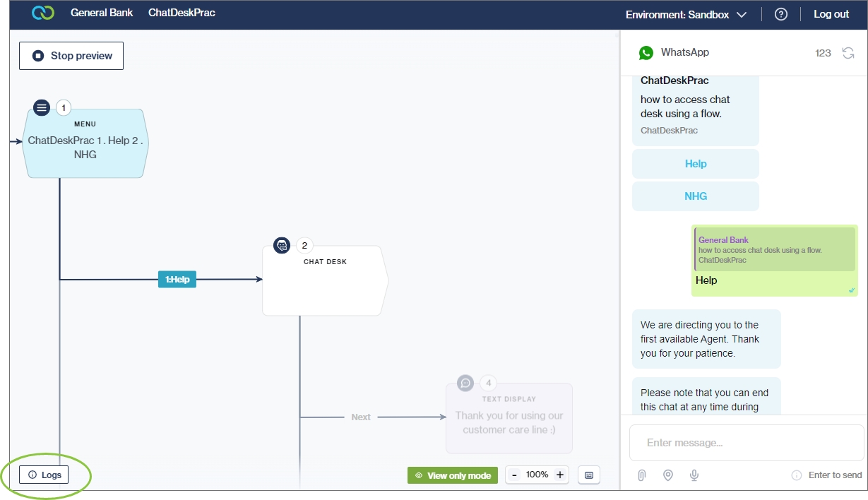
Task: Click the Enter message input field
Action: click(x=746, y=443)
